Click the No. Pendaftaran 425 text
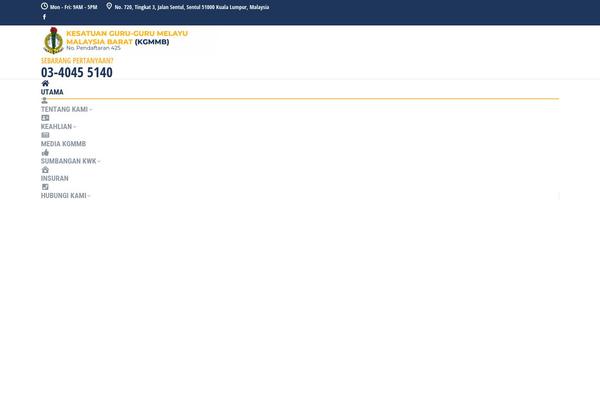The height and width of the screenshot is (400, 600). [93, 48]
